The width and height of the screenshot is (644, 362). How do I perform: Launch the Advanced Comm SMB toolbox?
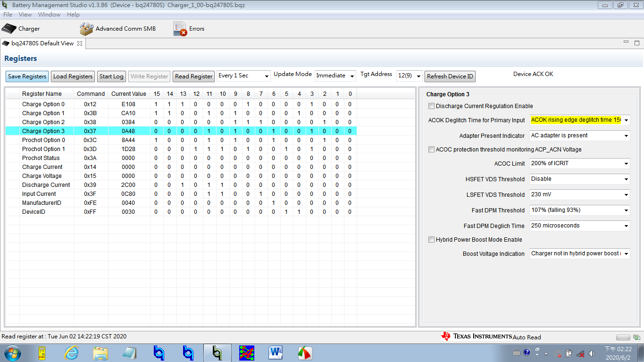[x=117, y=29]
